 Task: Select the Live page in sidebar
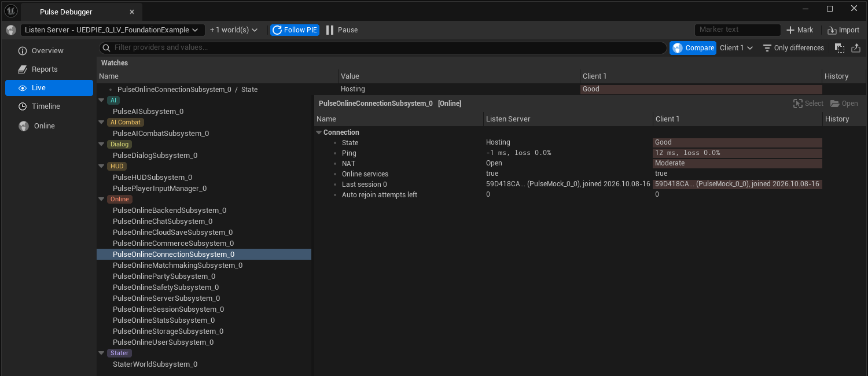49,88
